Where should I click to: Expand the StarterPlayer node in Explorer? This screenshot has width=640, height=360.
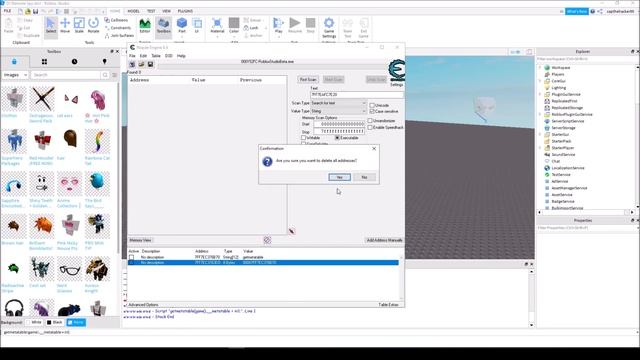tap(540, 148)
